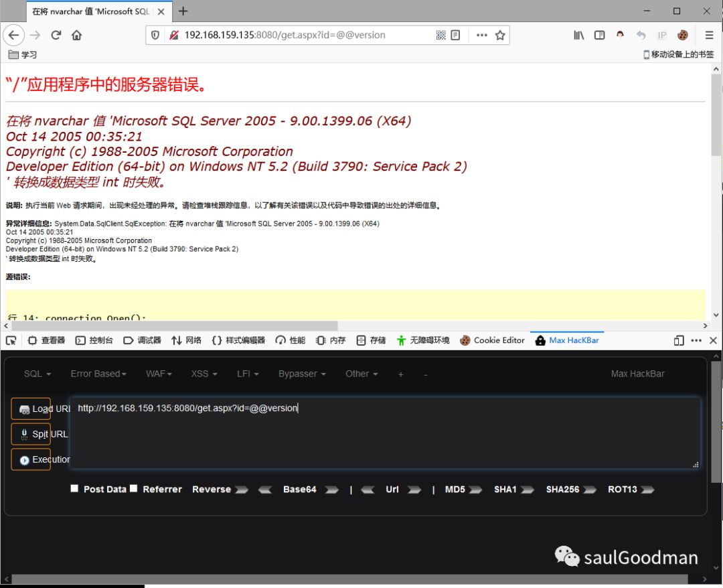Click the MD5 hash arrow
Screen dimensions: 723x588
coord(475,490)
